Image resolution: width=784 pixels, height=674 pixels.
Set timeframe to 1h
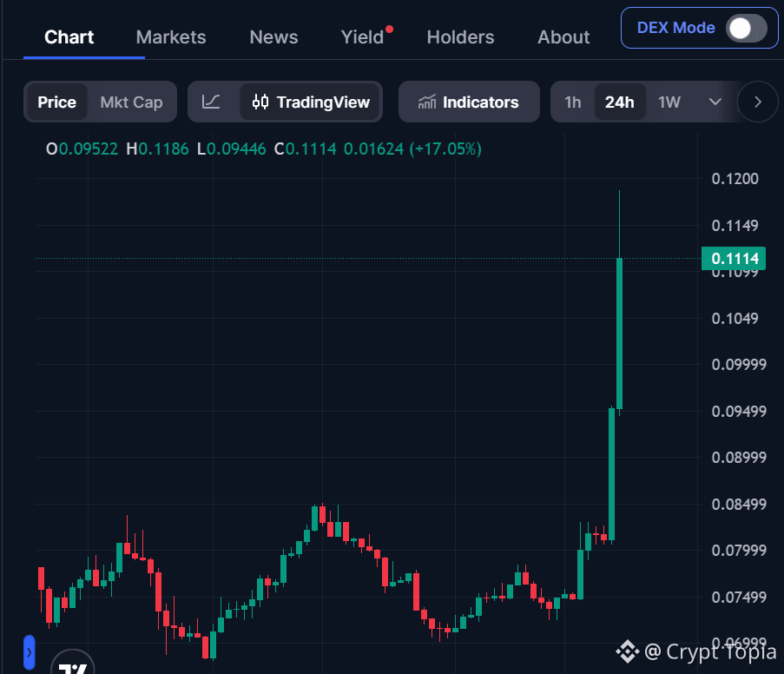tap(572, 102)
